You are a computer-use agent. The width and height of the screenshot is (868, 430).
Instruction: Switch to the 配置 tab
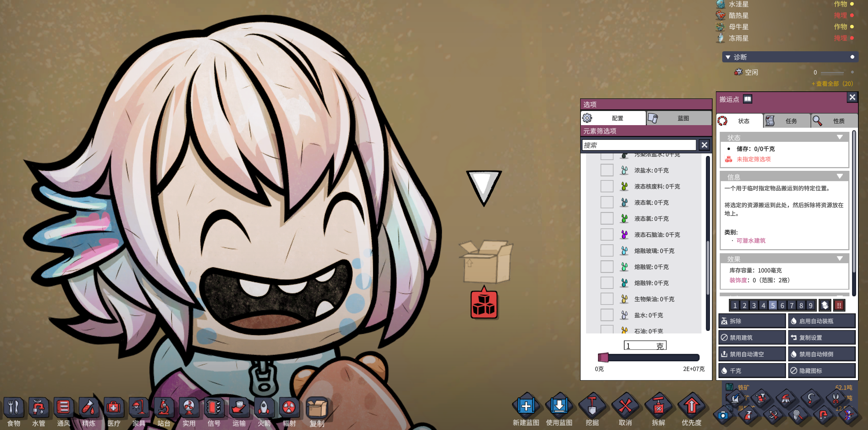614,118
